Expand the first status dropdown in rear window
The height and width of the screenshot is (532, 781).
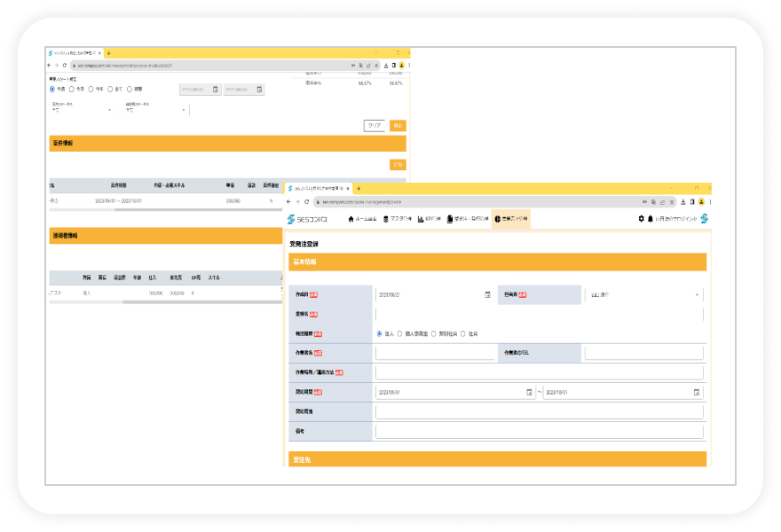(82, 108)
